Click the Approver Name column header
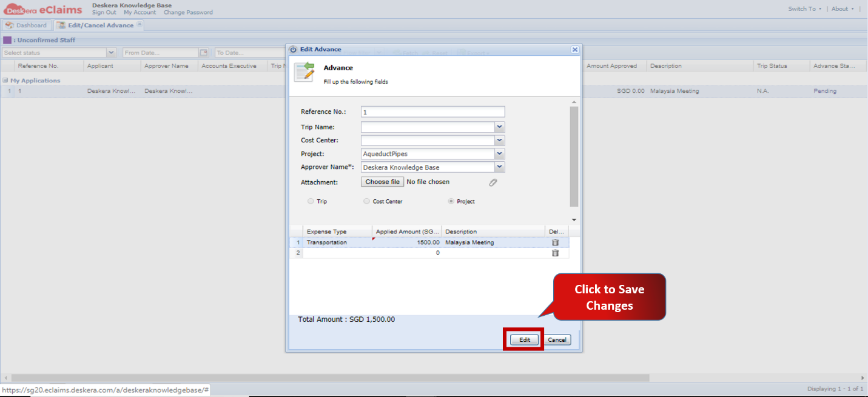The height and width of the screenshot is (397, 868). tap(170, 66)
